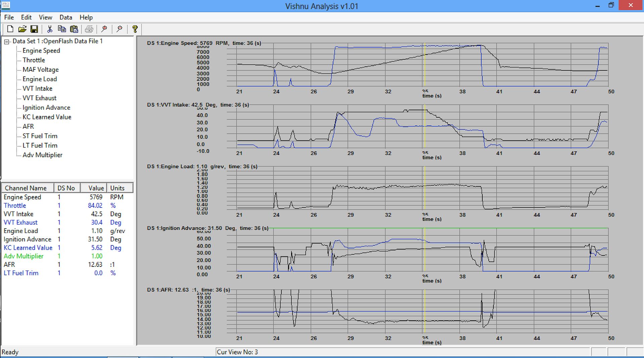This screenshot has height=358, width=644.
Task: Click the New file toolbar icon
Action: pos(10,29)
